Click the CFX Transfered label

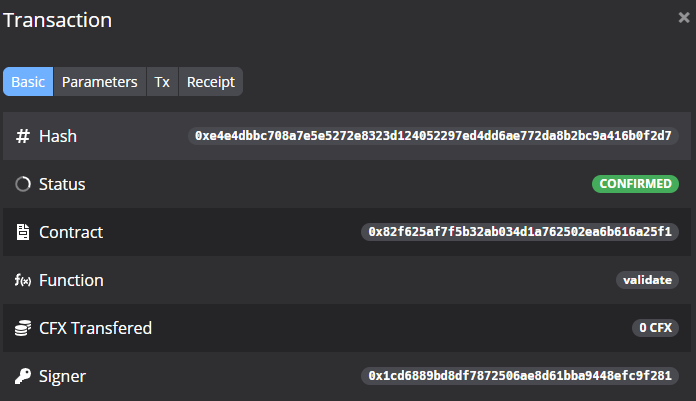tap(95, 328)
